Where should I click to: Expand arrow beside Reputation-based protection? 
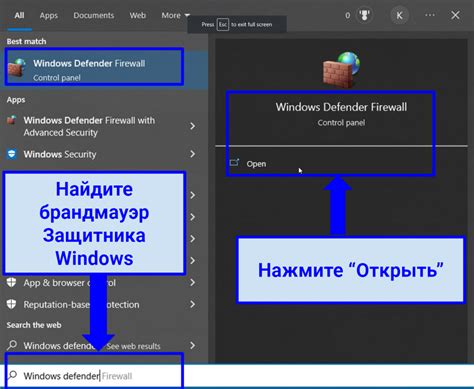click(192, 304)
